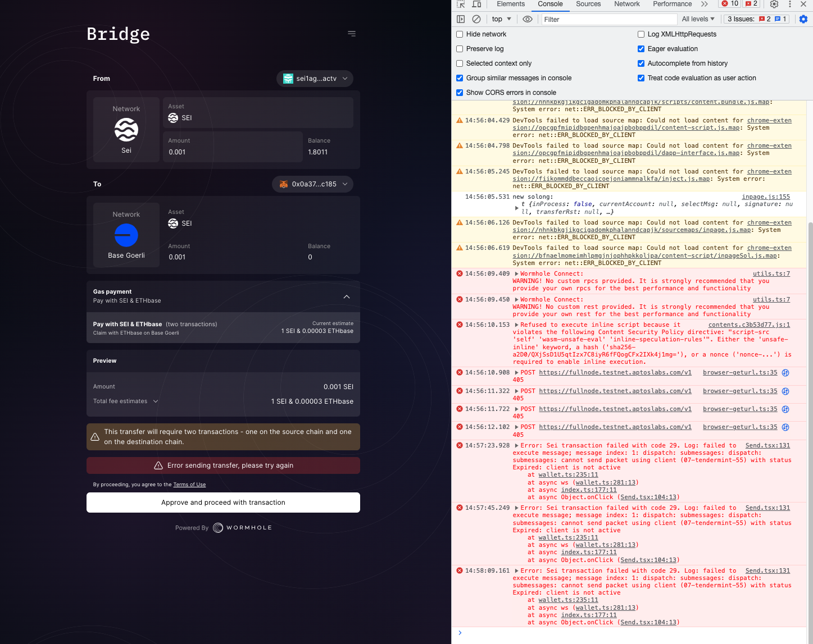Check the Preserve log option
The image size is (813, 644).
460,49
